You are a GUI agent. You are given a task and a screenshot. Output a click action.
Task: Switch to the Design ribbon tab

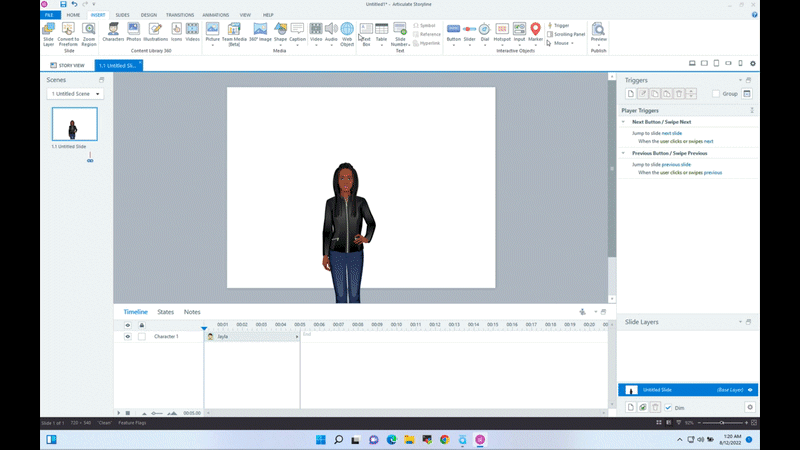(x=148, y=15)
